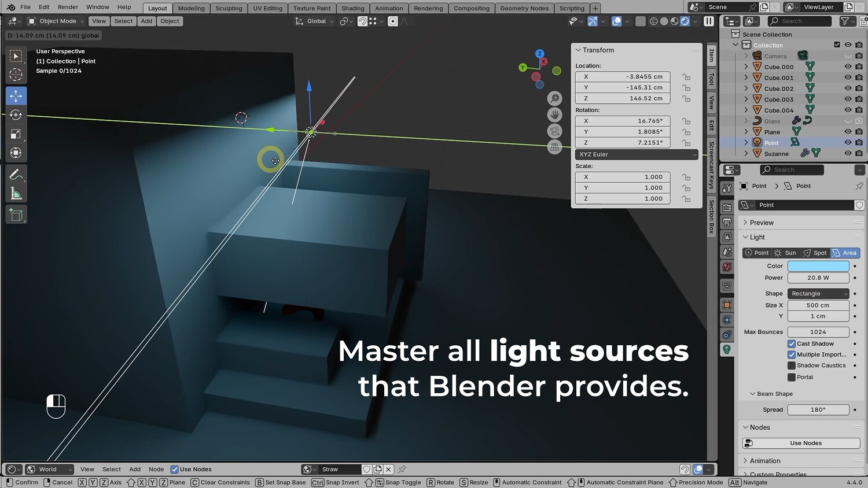
Task: Open the light Color swatch
Action: click(818, 267)
